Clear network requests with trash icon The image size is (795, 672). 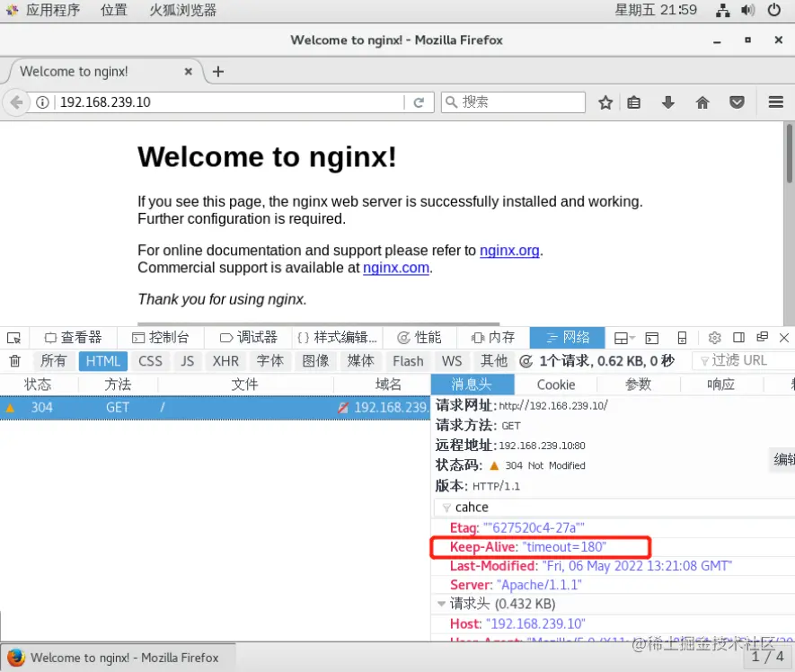click(14, 360)
